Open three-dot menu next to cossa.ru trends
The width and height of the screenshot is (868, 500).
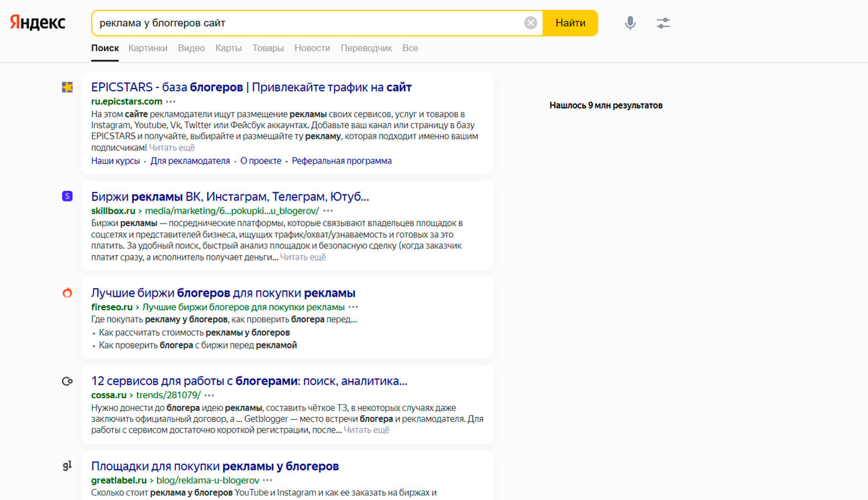(209, 395)
